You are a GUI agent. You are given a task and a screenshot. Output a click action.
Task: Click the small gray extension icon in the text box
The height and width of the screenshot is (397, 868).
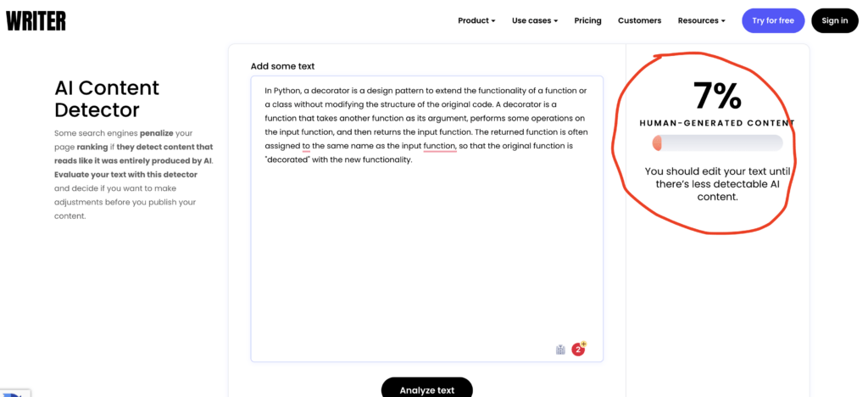point(560,349)
